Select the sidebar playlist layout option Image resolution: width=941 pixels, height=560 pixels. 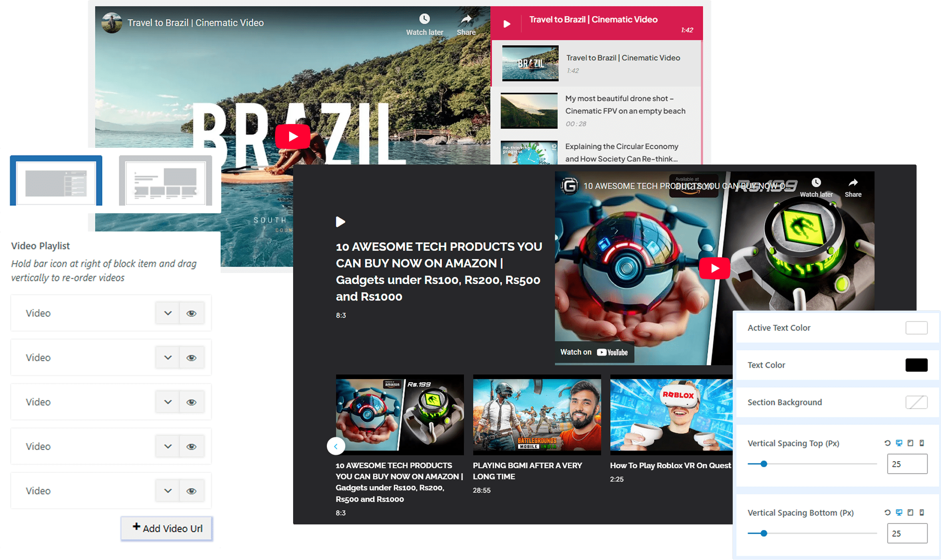56,181
